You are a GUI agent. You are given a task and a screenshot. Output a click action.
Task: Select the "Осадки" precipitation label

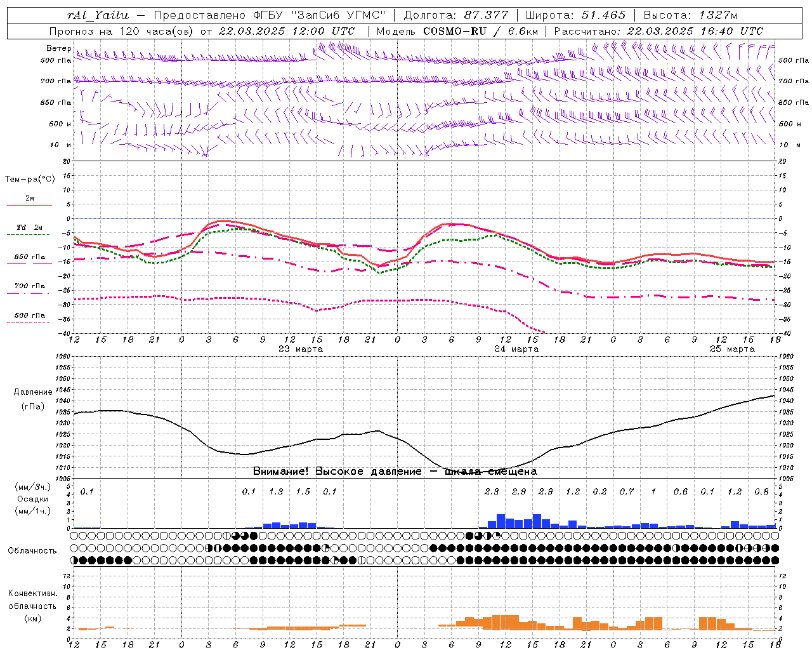pyautogui.click(x=33, y=499)
